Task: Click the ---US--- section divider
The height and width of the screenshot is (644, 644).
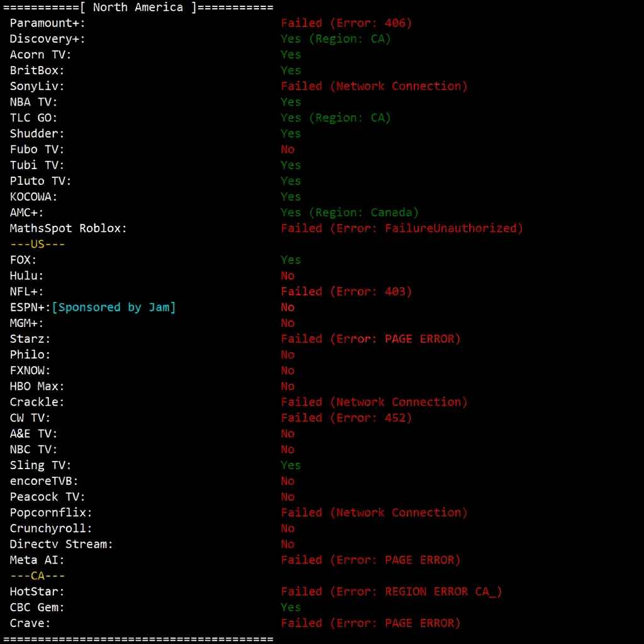Action: [36, 243]
